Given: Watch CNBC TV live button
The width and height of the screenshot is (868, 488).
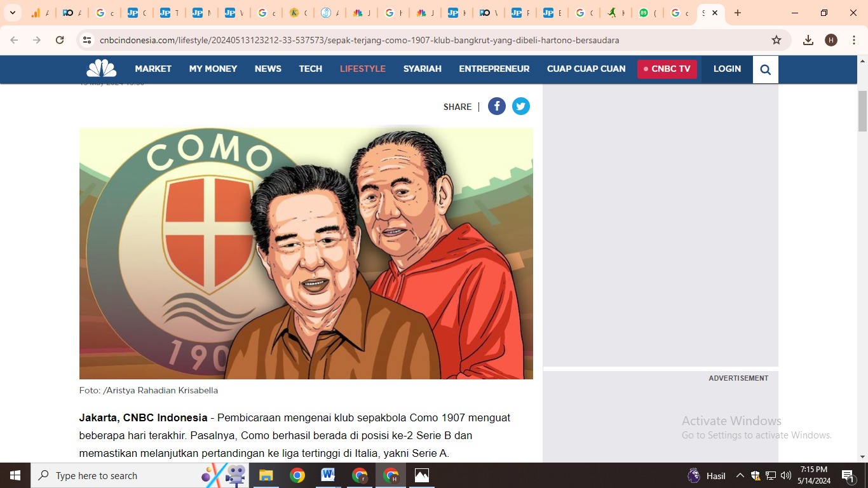Looking at the screenshot, I should [x=667, y=69].
